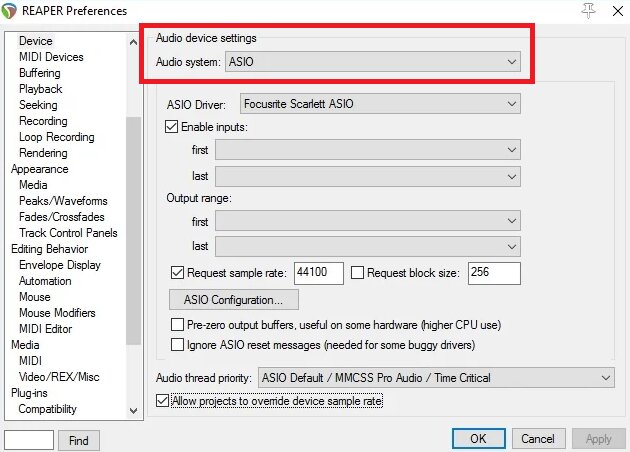Open Automation preferences
This screenshot has height=452, width=630.
[45, 281]
